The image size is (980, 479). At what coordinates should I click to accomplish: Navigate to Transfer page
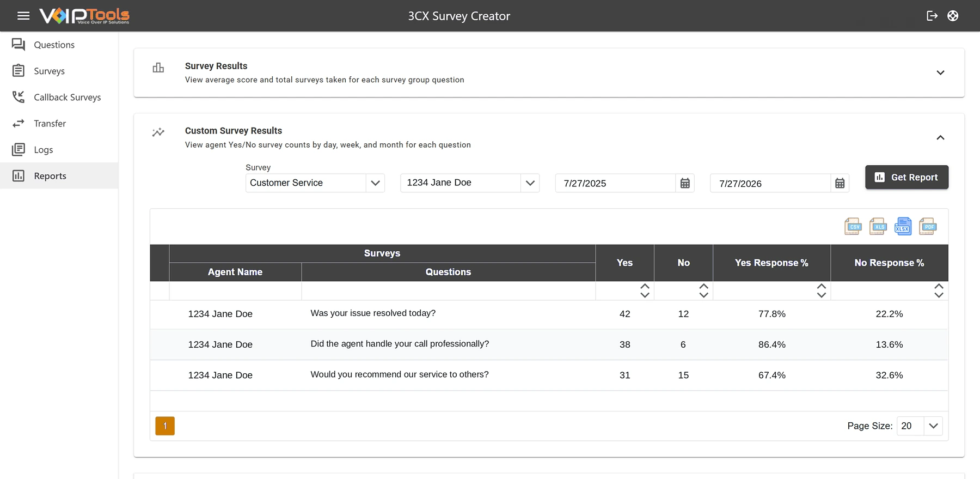tap(59, 123)
